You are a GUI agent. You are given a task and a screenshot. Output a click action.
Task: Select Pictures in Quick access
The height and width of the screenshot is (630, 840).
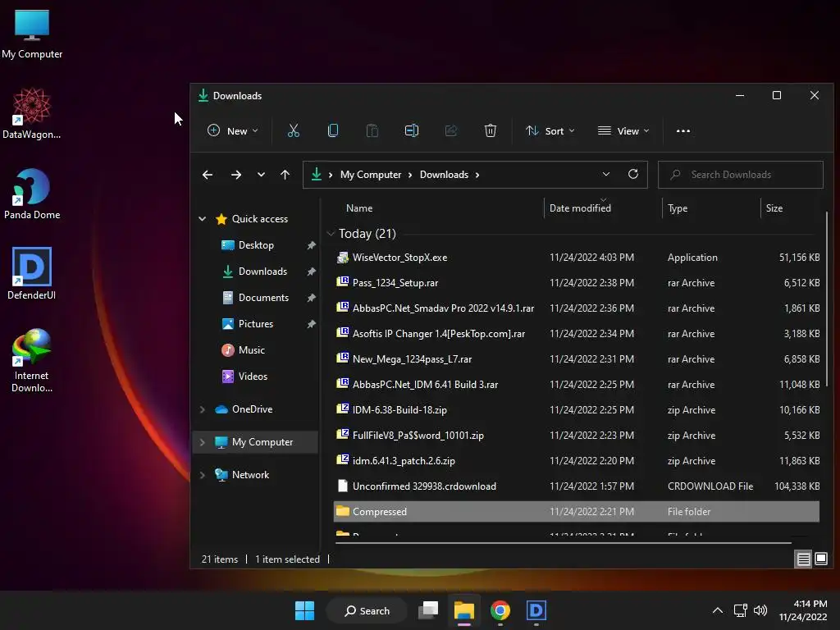click(256, 323)
